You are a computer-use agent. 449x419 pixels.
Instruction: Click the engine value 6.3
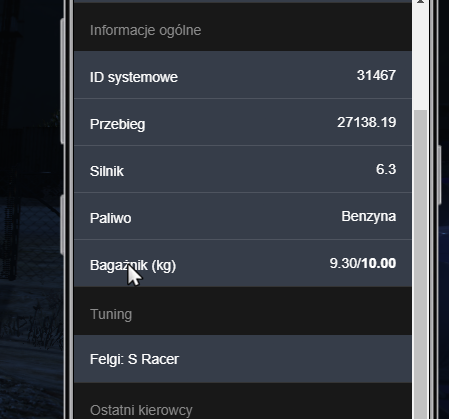coord(386,169)
